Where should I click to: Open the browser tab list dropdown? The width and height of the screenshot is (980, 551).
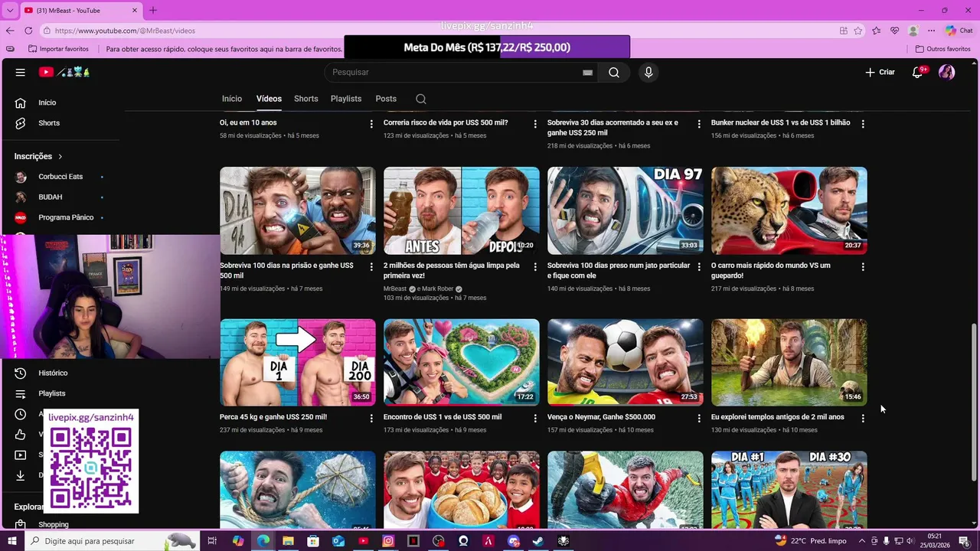coord(10,10)
